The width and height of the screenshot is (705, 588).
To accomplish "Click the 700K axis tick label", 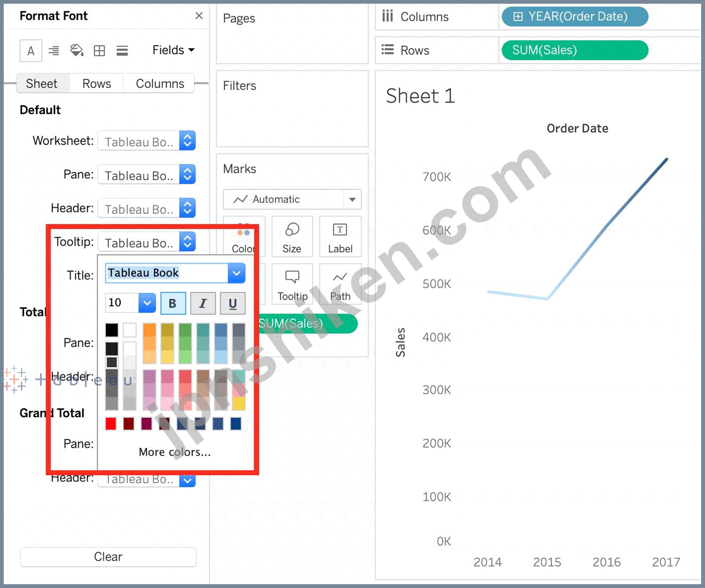I will point(437,177).
